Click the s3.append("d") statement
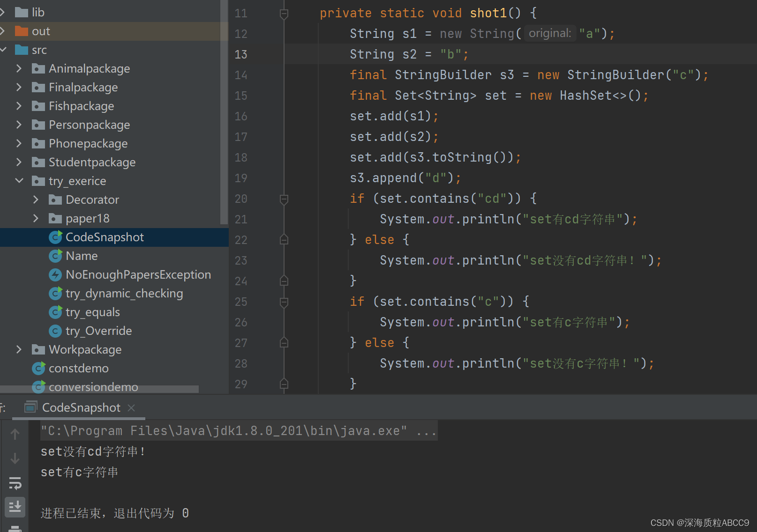The width and height of the screenshot is (757, 532). click(405, 178)
